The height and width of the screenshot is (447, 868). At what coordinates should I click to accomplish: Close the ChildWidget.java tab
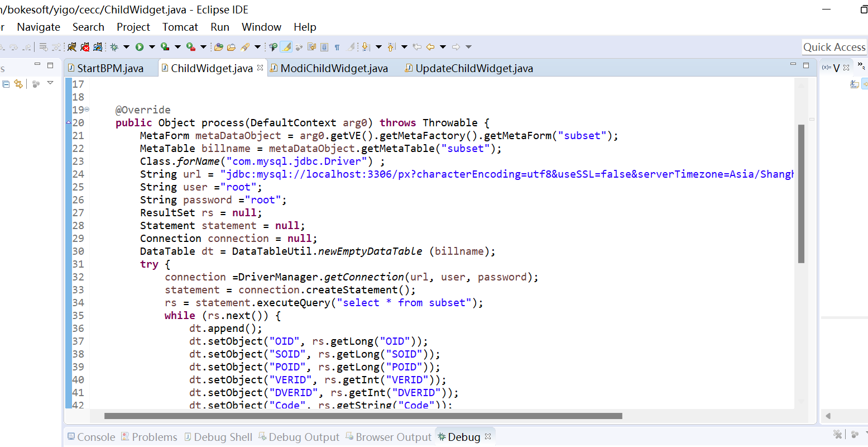[260, 68]
